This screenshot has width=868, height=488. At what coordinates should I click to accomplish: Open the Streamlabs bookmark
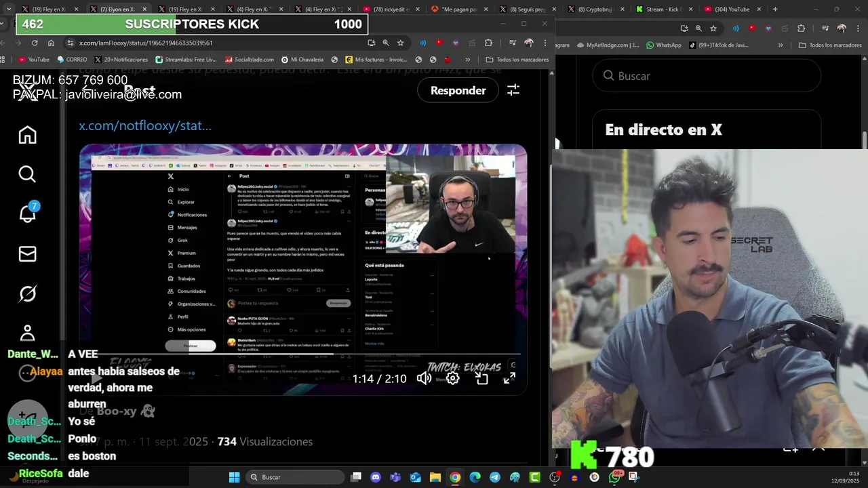coord(186,60)
